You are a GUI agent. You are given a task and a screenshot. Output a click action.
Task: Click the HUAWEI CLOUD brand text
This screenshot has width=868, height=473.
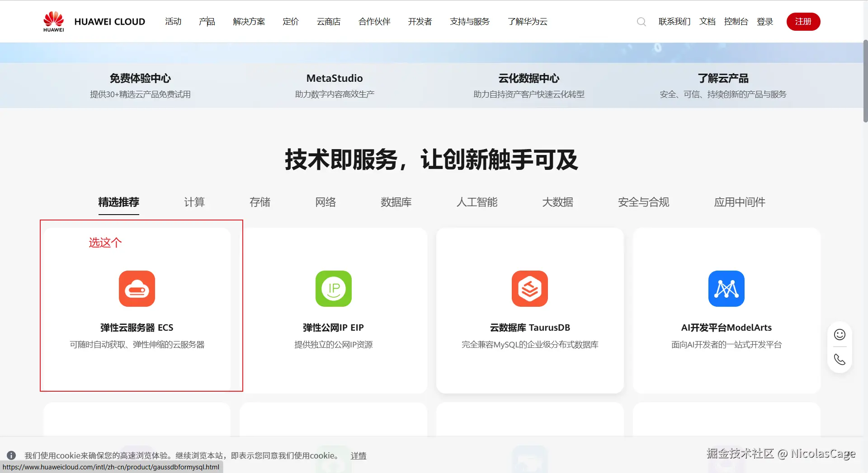(x=110, y=22)
